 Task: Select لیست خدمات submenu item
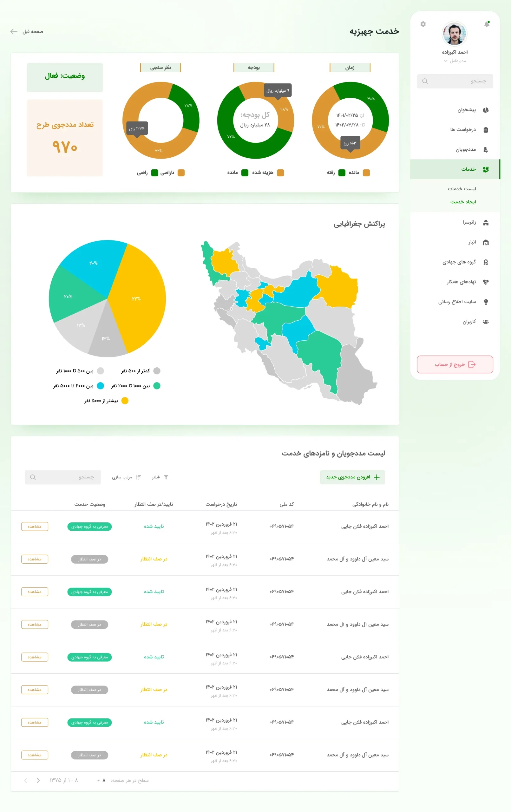[x=462, y=189]
